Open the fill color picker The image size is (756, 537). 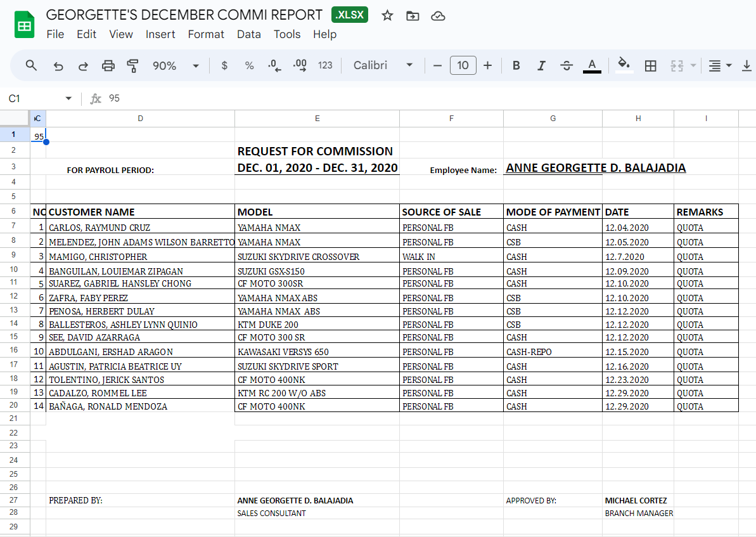click(x=624, y=65)
